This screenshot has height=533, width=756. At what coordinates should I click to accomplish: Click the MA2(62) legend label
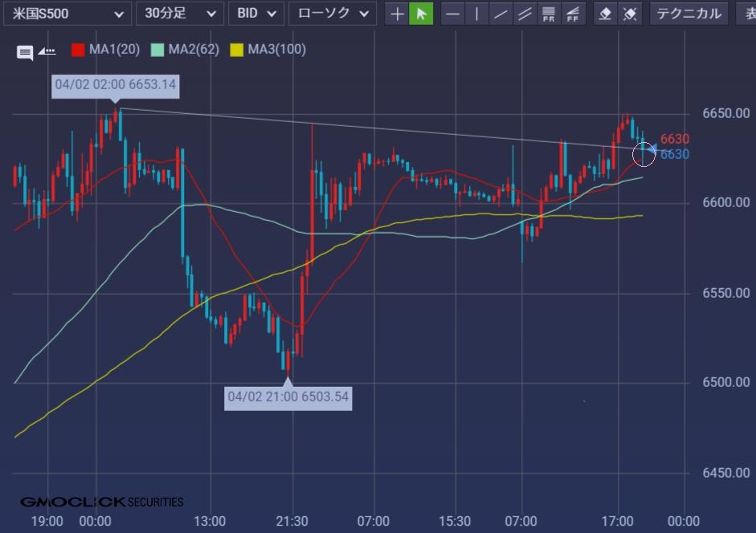coord(194,49)
